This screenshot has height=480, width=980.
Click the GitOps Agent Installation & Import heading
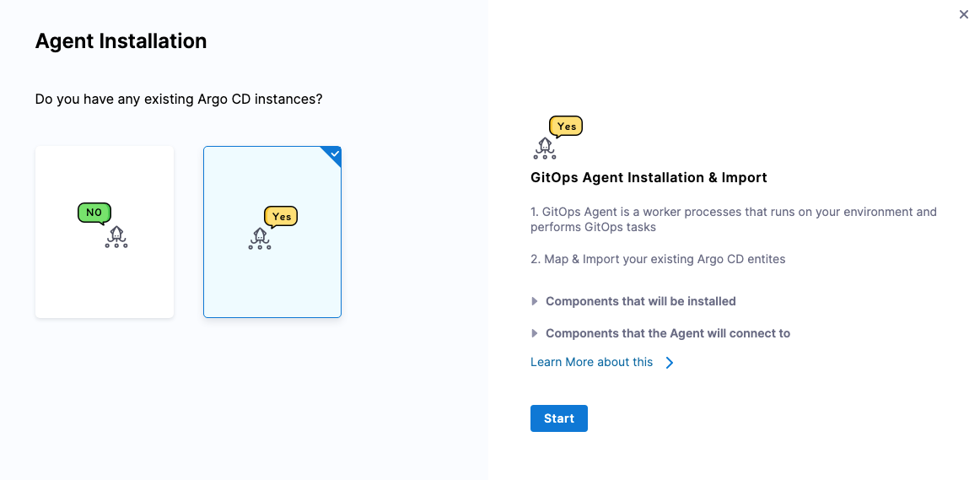[x=649, y=178]
